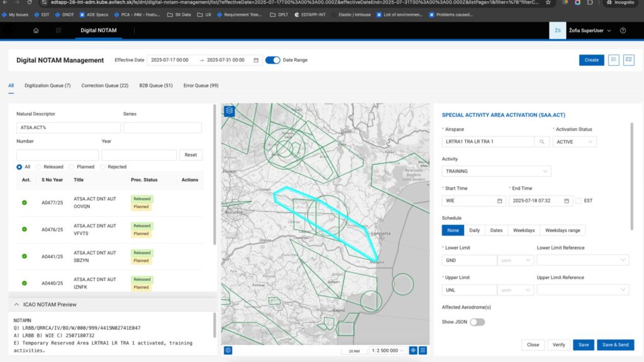The width and height of the screenshot is (644, 362).
Task: Open the map layers panel icon
Action: (x=230, y=111)
